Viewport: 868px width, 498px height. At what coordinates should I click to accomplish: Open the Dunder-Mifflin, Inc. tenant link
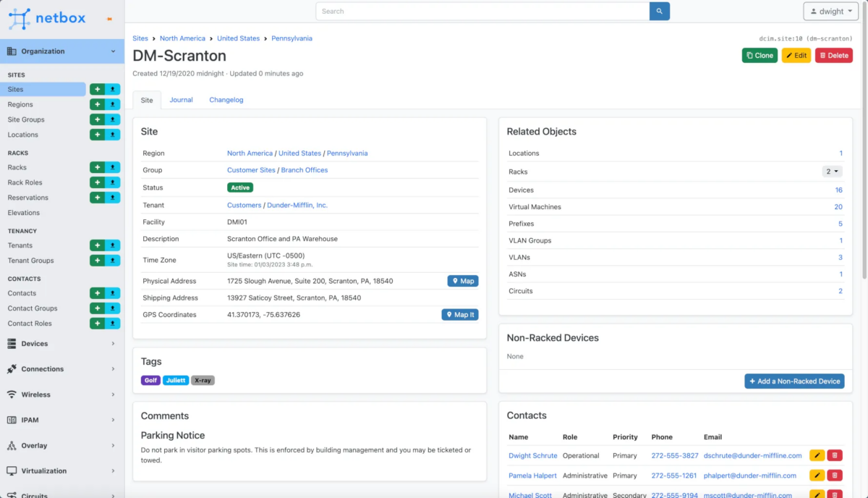click(298, 204)
